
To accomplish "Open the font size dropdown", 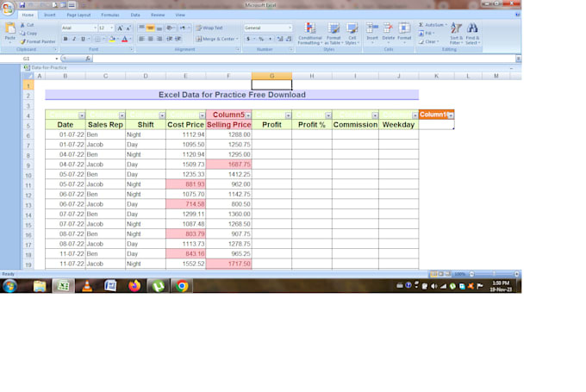I will [x=111, y=28].
